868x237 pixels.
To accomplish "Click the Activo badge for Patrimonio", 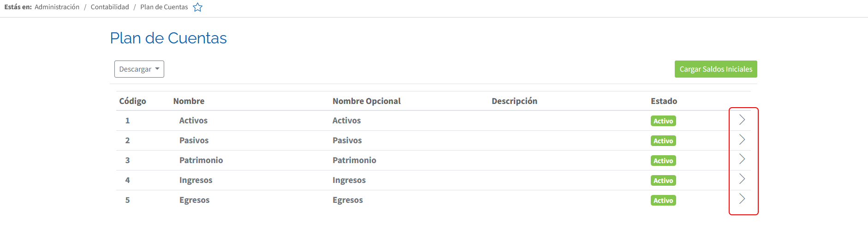I will (663, 161).
